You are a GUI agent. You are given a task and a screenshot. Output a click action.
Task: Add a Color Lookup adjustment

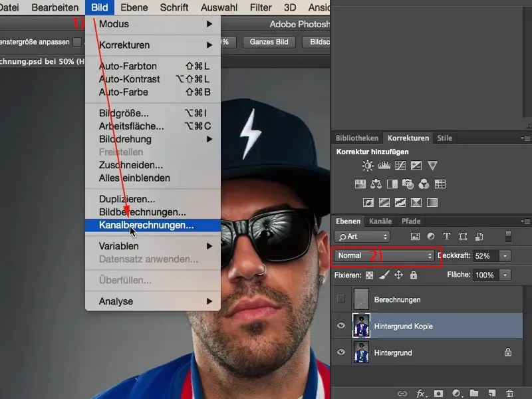coord(440,184)
